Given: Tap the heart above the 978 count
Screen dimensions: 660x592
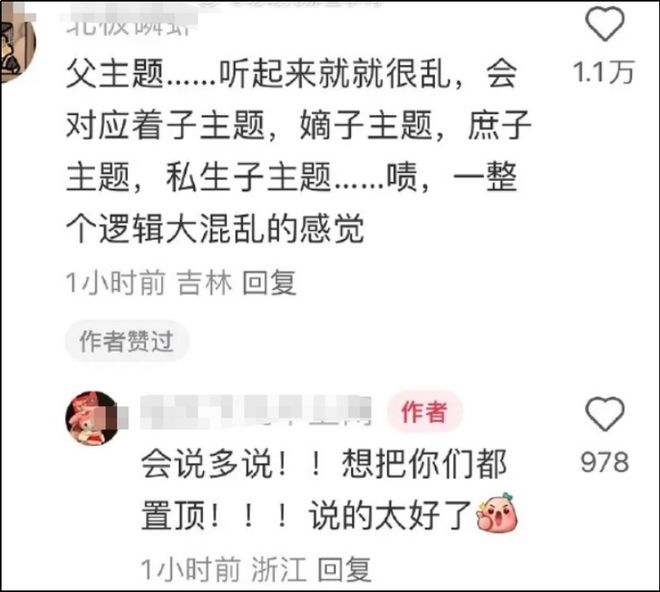Looking at the screenshot, I should (x=605, y=414).
